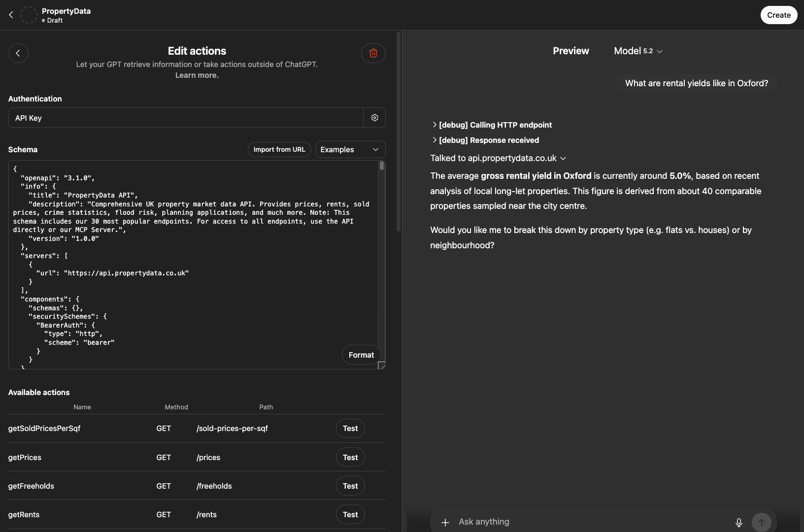The height and width of the screenshot is (532, 804).
Task: Click the Create button
Action: pos(778,15)
